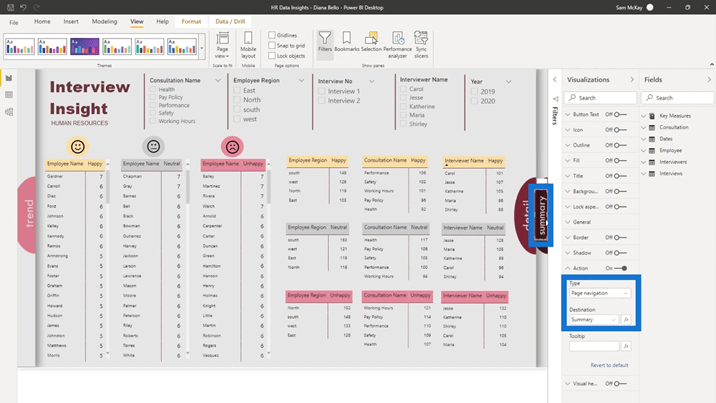Screen dimensions: 716x403
Task: Click the unhappy face icon
Action: coord(232,147)
